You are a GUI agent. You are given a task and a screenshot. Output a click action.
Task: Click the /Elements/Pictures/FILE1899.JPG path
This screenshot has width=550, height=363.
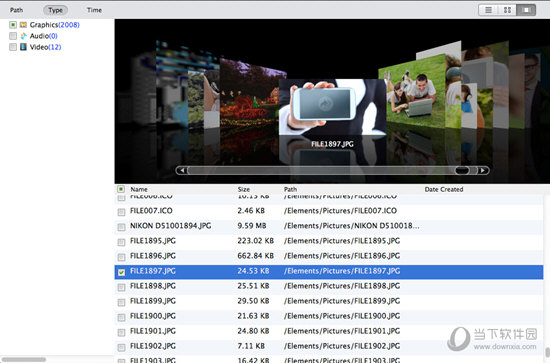[342, 301]
